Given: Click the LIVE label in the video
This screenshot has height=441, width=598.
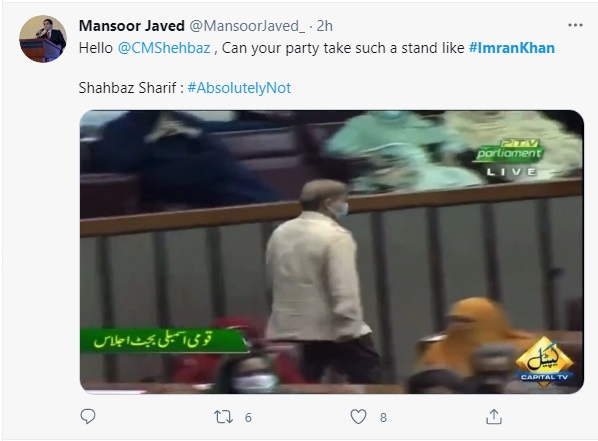Looking at the screenshot, I should [x=511, y=172].
